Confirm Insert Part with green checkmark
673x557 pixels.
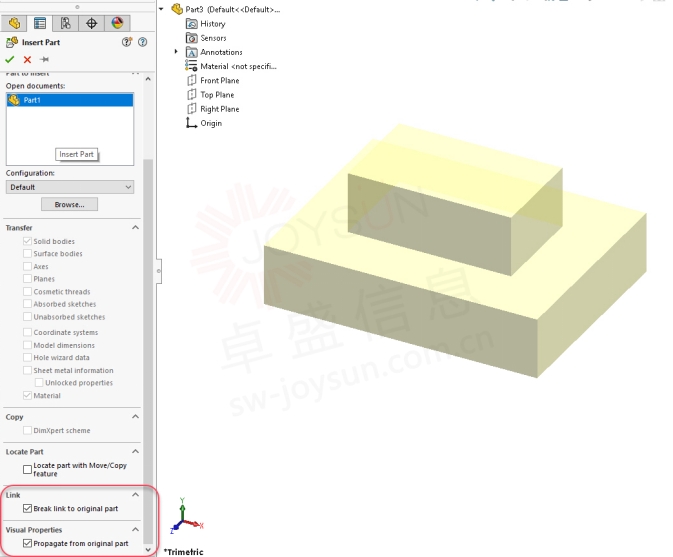coord(10,59)
